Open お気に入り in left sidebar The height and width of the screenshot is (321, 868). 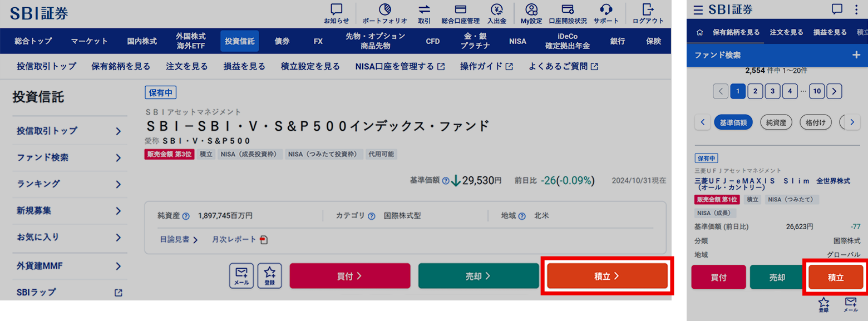70,238
